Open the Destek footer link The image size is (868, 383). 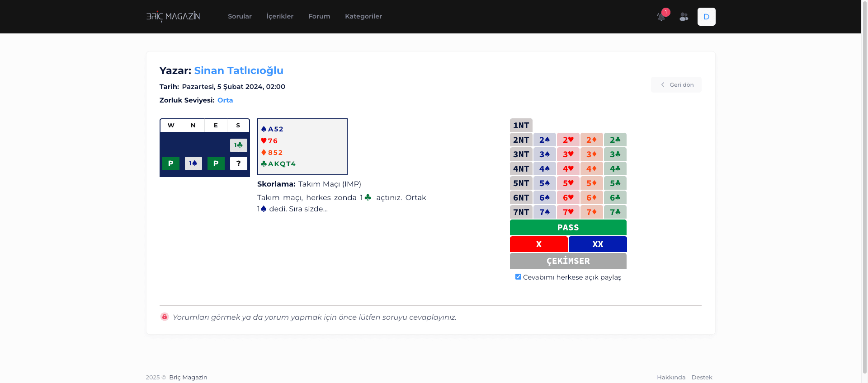click(x=702, y=377)
